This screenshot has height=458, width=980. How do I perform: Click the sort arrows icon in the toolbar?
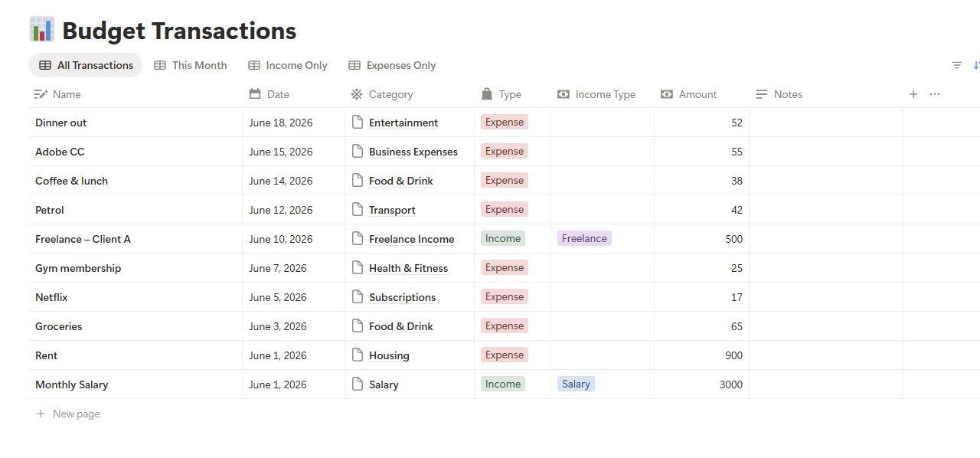coord(976,65)
